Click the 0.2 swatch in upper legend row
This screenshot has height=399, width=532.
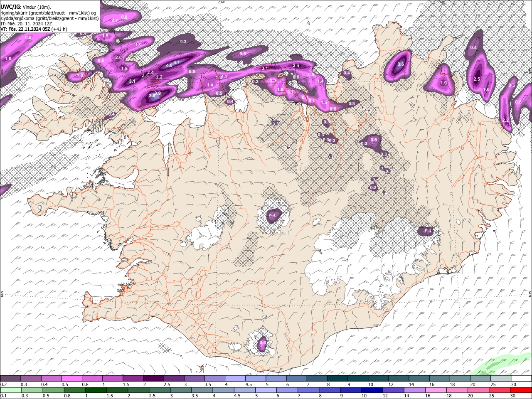(11, 378)
